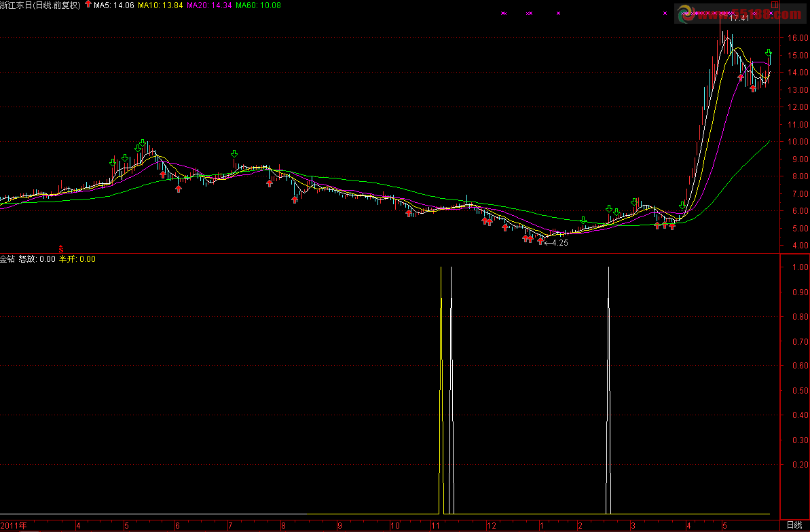This screenshot has width=810, height=532.
Task: Click the 半开: 0.00 indicator value
Action: click(77, 259)
